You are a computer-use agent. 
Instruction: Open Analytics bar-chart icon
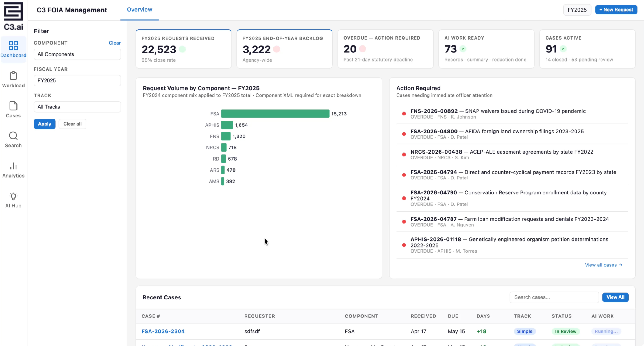point(13,166)
